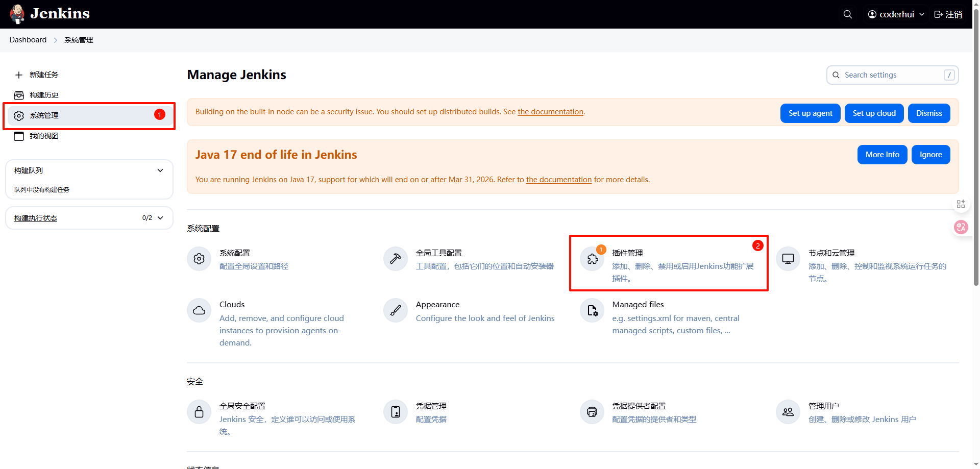The width and height of the screenshot is (980, 469).
Task: Go to 我的视图 in sidebar
Action: coord(44,136)
